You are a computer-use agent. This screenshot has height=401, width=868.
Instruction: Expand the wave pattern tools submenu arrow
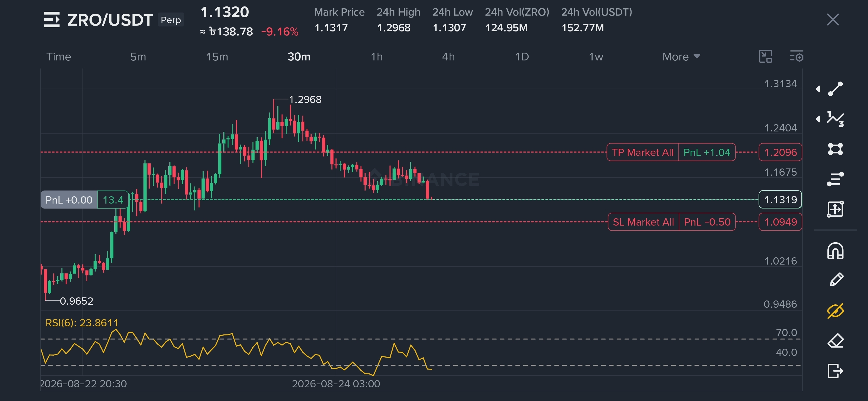(x=818, y=119)
